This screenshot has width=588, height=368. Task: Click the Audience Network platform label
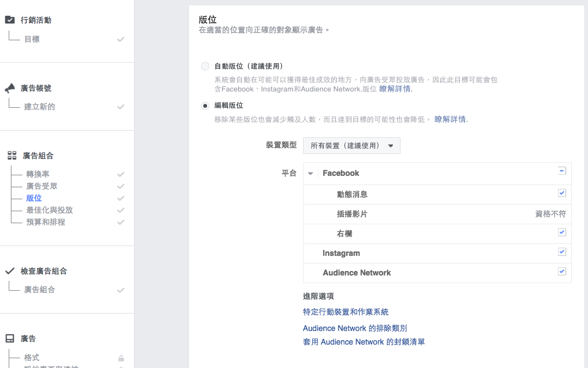pos(356,272)
